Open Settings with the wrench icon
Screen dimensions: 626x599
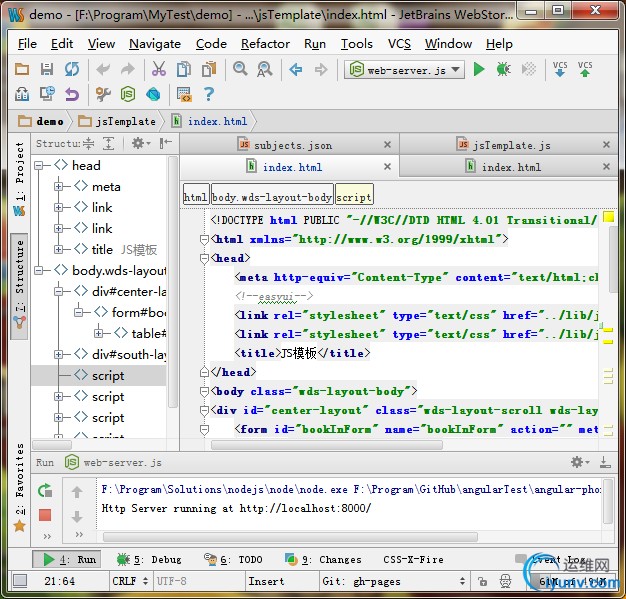click(103, 95)
